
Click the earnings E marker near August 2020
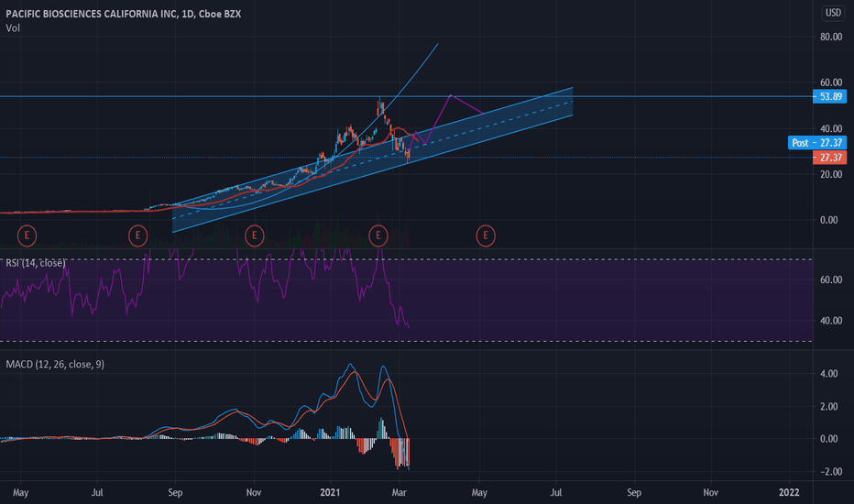(137, 236)
